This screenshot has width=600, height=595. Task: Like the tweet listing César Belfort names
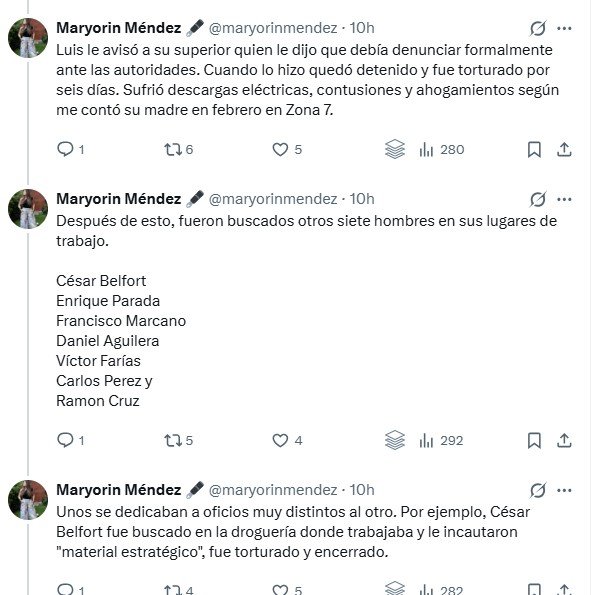[x=287, y=440]
